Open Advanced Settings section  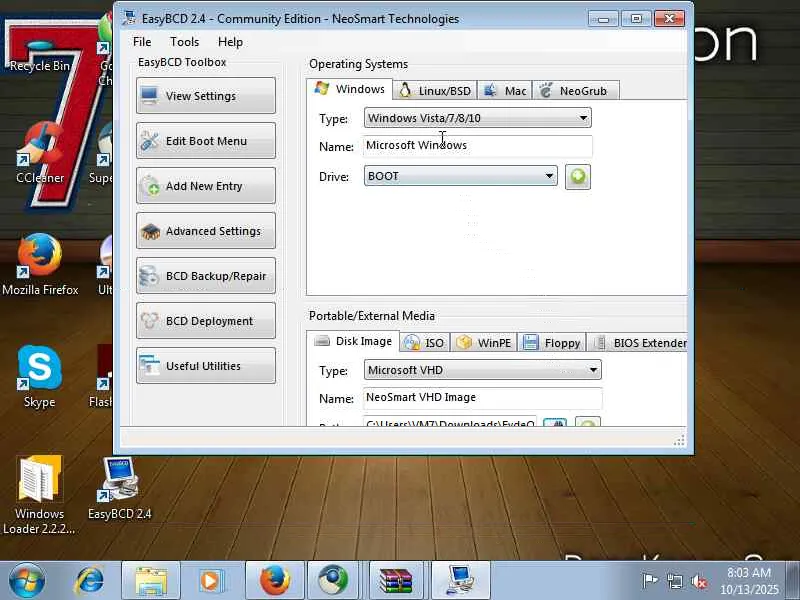(x=206, y=231)
